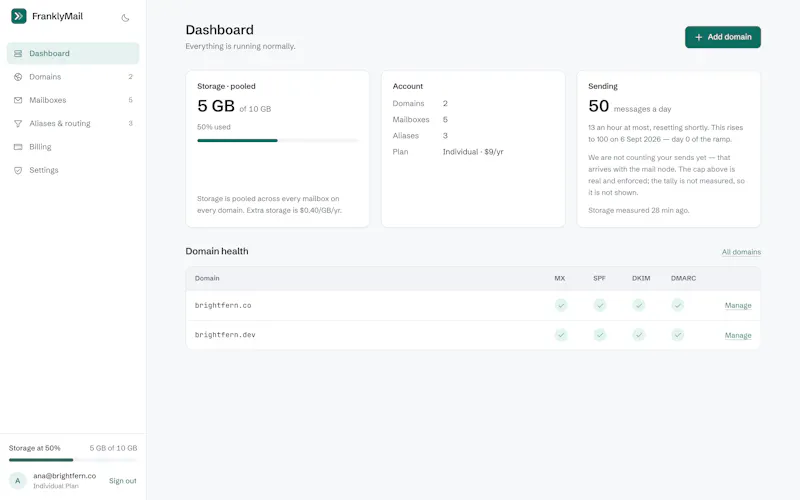Click the Storage at 50% label
Image resolution: width=800 pixels, height=500 pixels.
coord(34,448)
